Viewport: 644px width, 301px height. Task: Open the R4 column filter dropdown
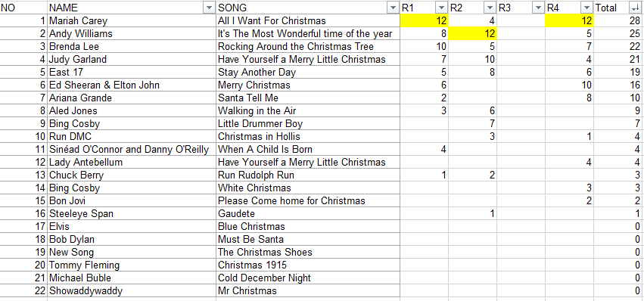586,8
